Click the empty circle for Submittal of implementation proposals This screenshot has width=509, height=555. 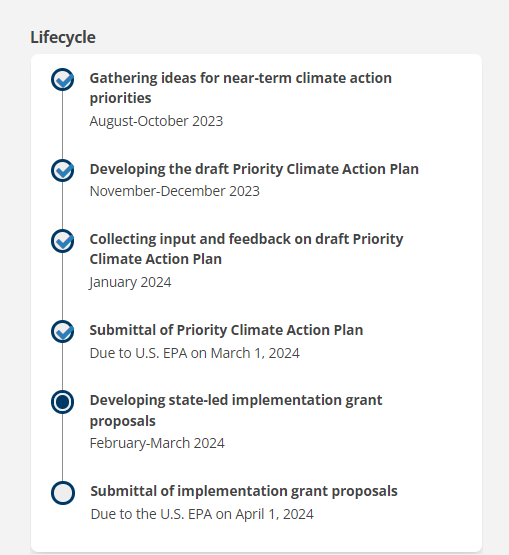tap(63, 493)
